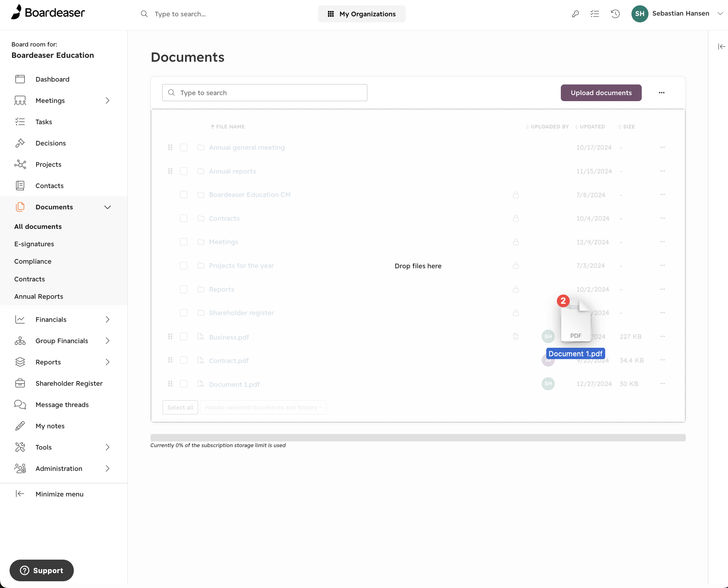Screen dimensions: 728x588
Task: Select All documents in the sidebar
Action: click(38, 226)
